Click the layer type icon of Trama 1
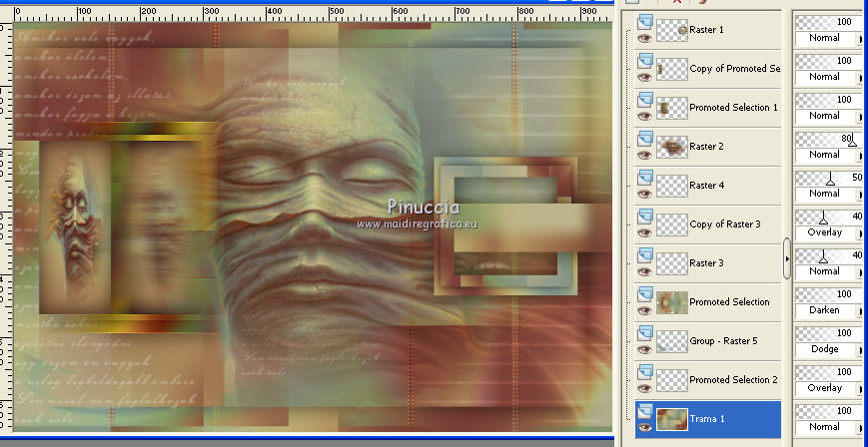868x447 pixels. 645,411
